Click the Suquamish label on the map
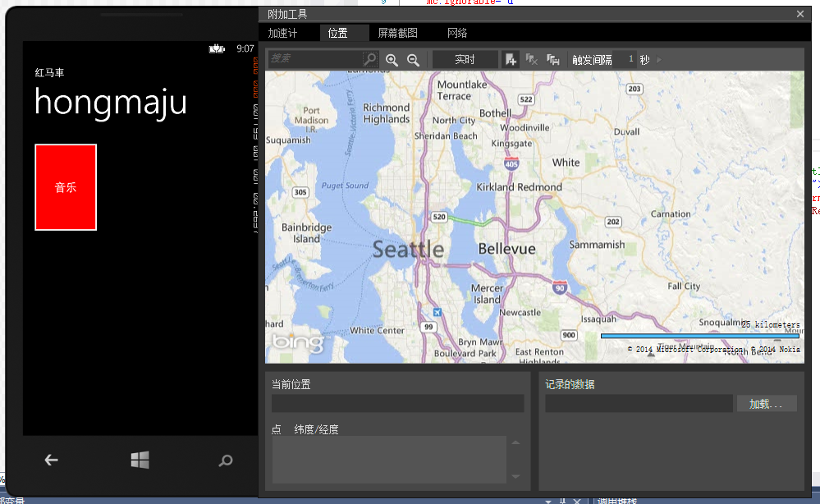The height and width of the screenshot is (504, 820). coord(288,140)
